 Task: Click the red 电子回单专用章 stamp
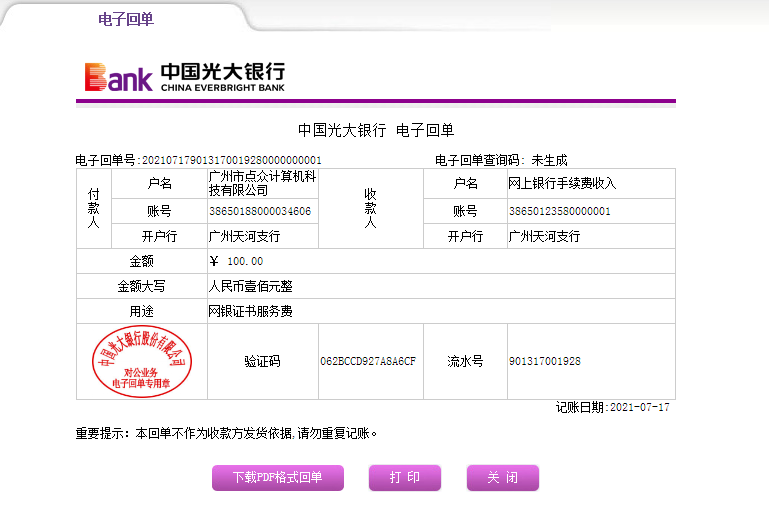(x=142, y=361)
